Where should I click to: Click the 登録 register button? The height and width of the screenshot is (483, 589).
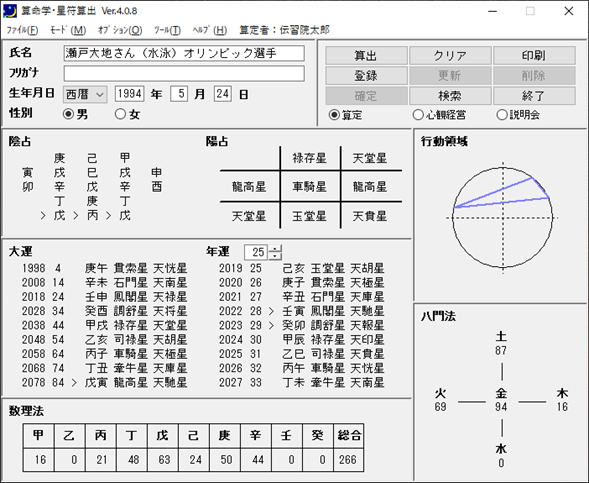366,75
